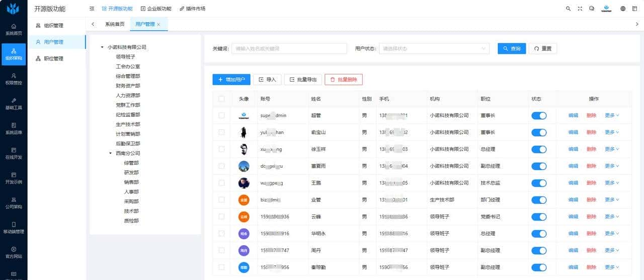
Task: Check the row checkbox for 秦琴勤
Action: pos(221,267)
